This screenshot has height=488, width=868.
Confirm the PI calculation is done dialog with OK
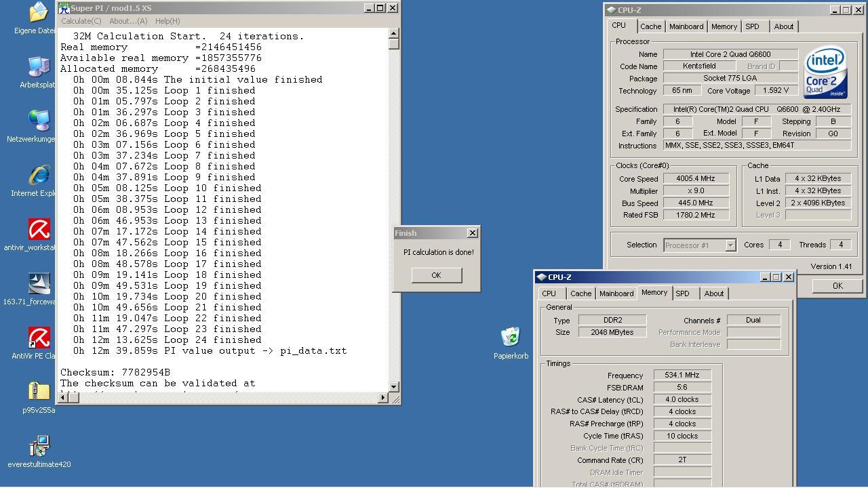(436, 275)
